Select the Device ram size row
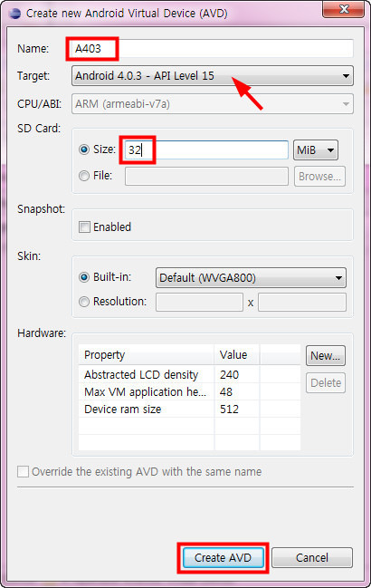371x588 pixels. (189, 410)
